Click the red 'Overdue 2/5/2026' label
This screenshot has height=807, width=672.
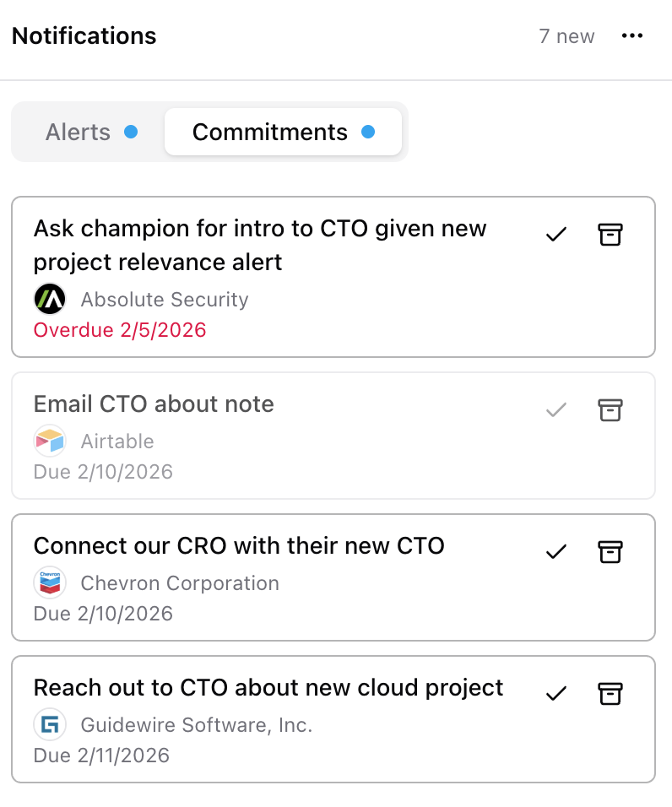(x=118, y=330)
